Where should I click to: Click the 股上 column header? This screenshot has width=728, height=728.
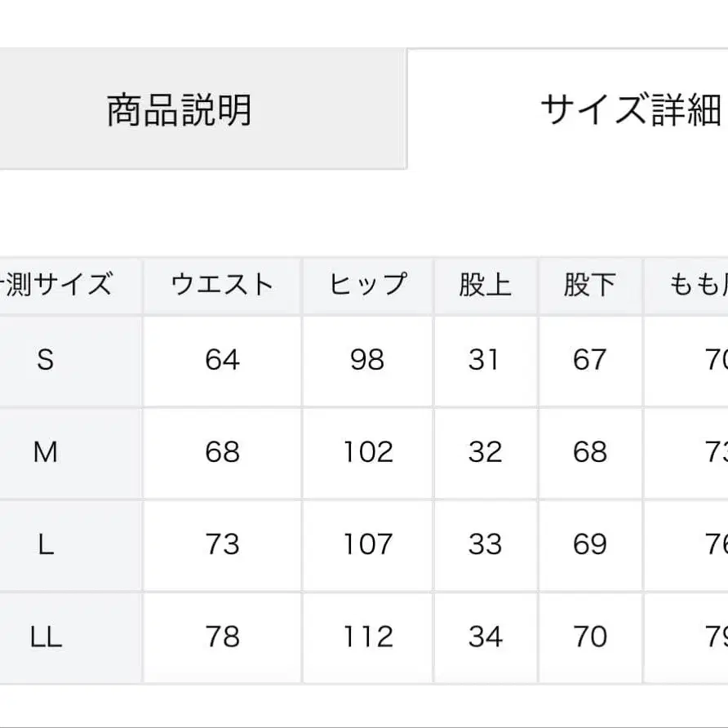pyautogui.click(x=486, y=284)
